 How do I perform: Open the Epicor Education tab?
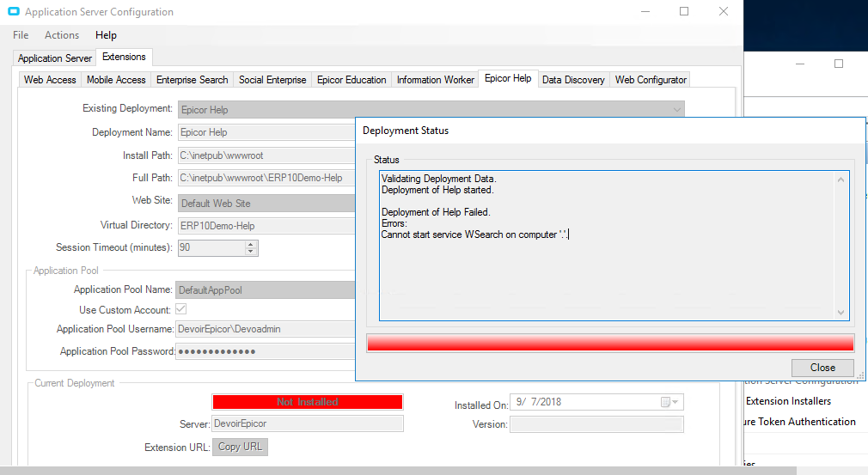[351, 80]
